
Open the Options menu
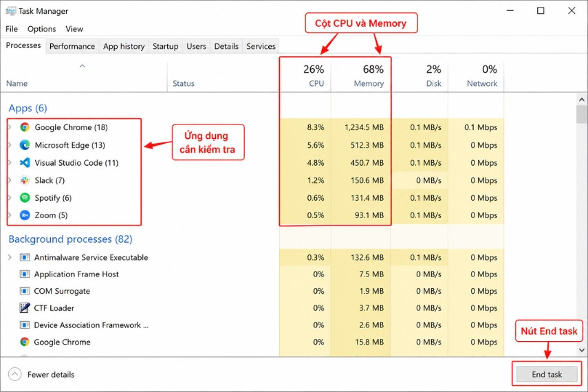pos(42,29)
